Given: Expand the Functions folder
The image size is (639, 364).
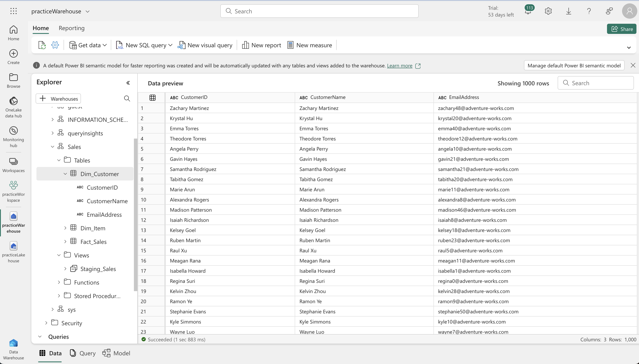Looking at the screenshot, I should 59,282.
